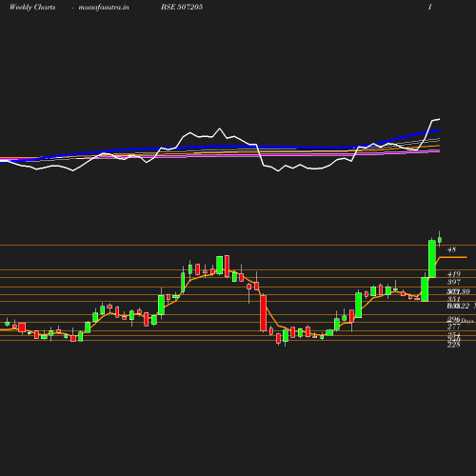Click the 351 price level label
476x476 pixels.
tap(454, 299)
